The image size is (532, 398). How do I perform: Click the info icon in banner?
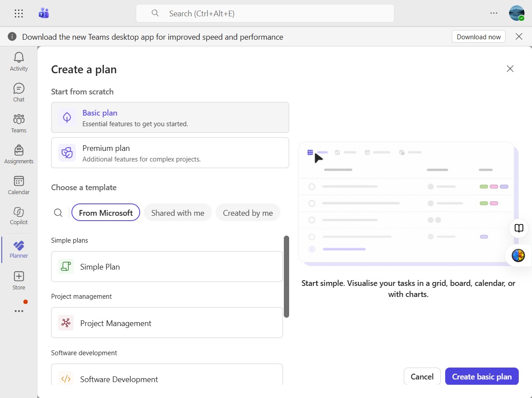click(12, 37)
